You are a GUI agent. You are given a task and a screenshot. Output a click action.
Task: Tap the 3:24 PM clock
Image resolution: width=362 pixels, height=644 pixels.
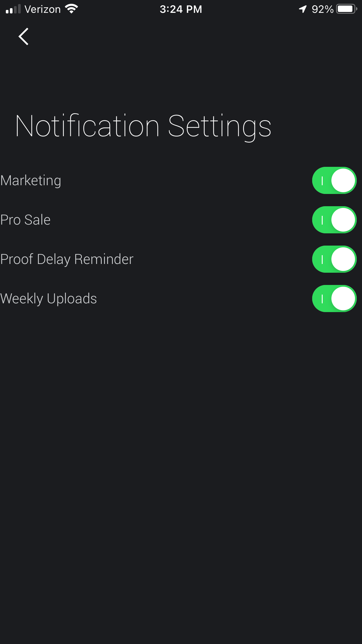(181, 9)
